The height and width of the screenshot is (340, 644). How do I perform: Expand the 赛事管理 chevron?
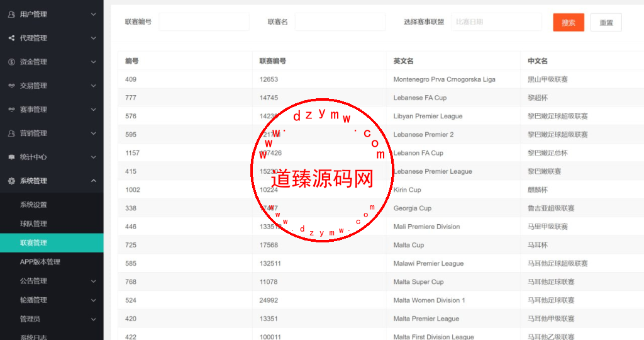(x=94, y=110)
